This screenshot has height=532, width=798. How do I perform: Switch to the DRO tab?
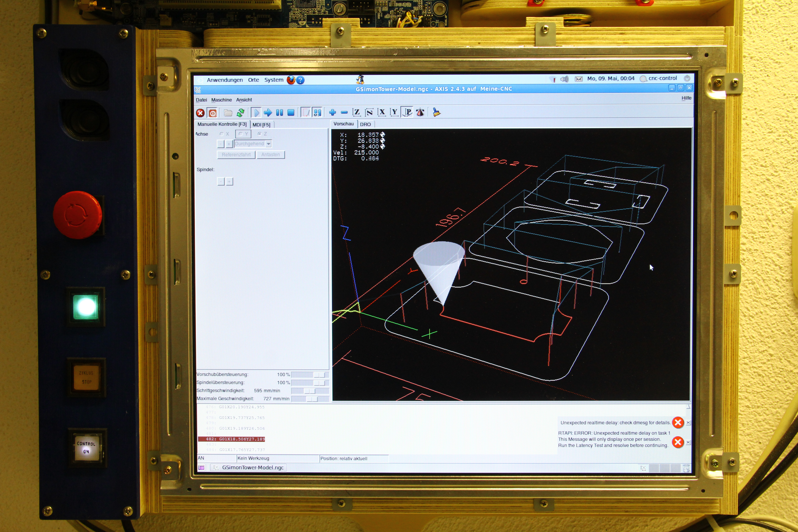coord(365,124)
